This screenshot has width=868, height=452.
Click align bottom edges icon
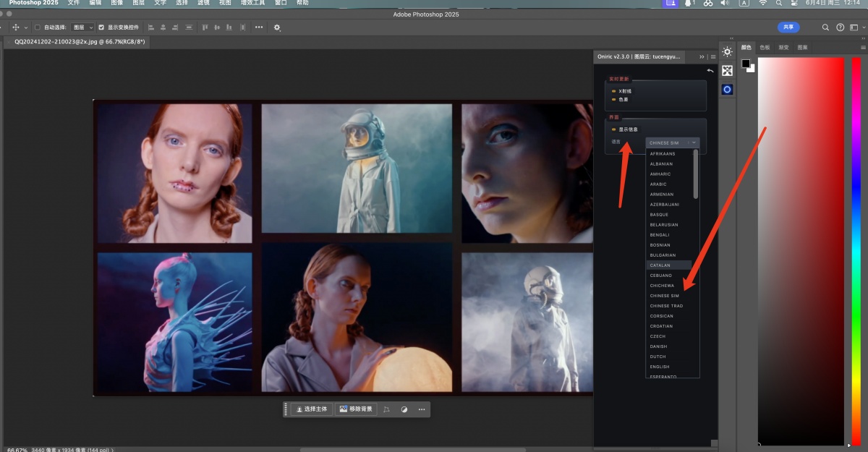click(229, 27)
